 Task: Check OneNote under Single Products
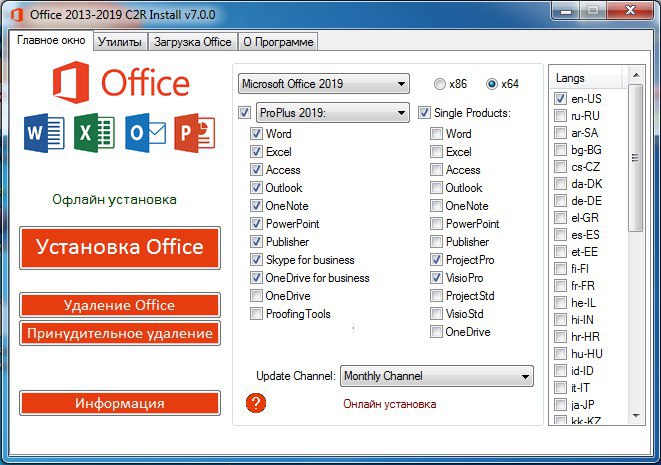[x=436, y=206]
